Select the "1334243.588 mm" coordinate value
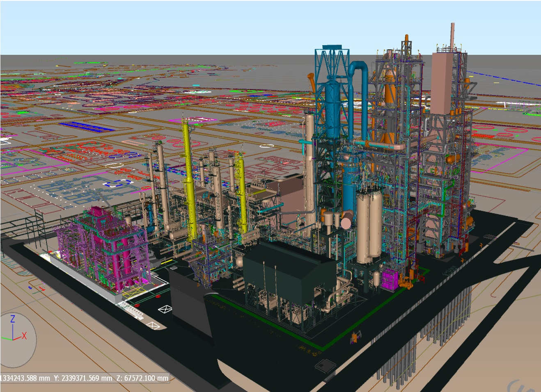Viewport: 541px width, 392px height. (x=25, y=378)
